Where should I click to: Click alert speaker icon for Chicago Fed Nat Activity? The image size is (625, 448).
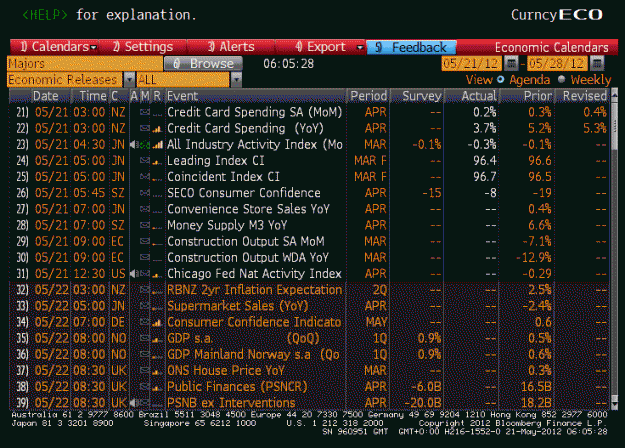point(133,274)
